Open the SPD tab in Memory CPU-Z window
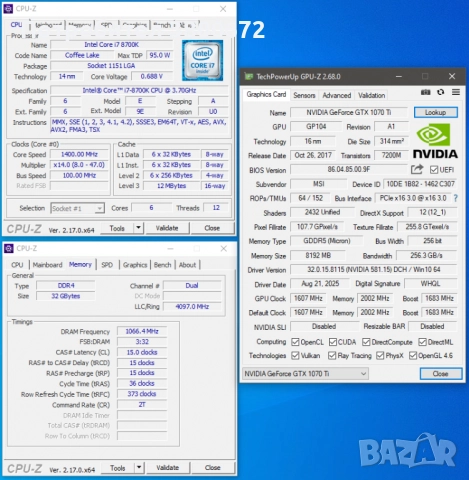Viewport: 469px width, 480px height. pyautogui.click(x=107, y=265)
